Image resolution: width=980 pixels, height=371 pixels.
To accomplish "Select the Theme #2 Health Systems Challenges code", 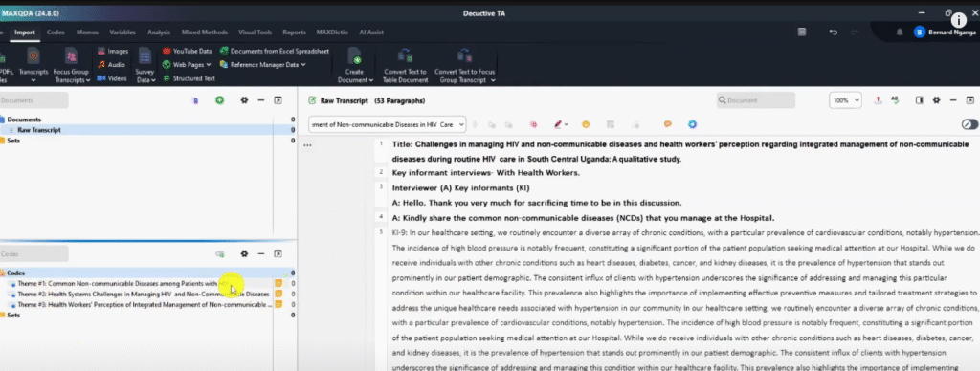I will click(x=144, y=294).
